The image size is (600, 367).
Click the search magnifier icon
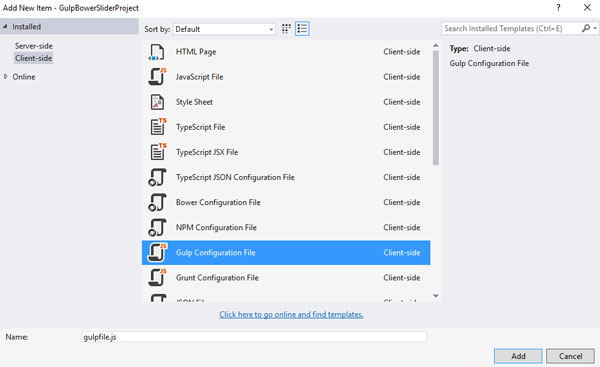(585, 28)
